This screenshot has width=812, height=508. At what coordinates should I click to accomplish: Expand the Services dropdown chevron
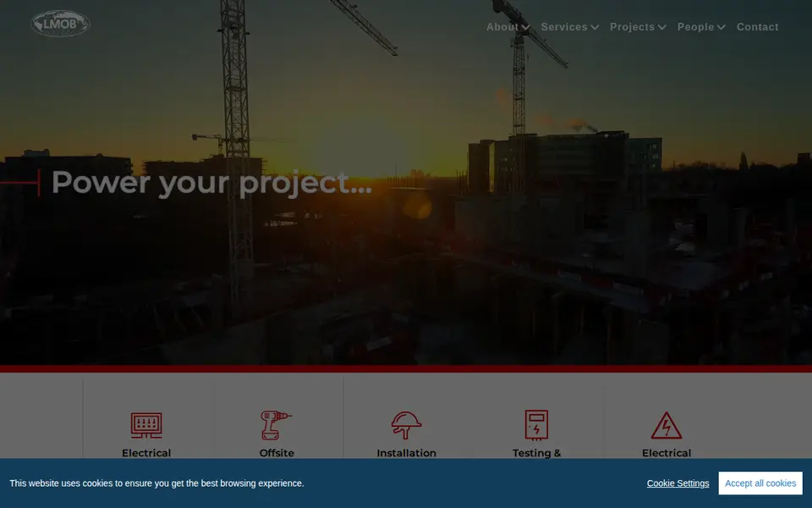pyautogui.click(x=595, y=27)
